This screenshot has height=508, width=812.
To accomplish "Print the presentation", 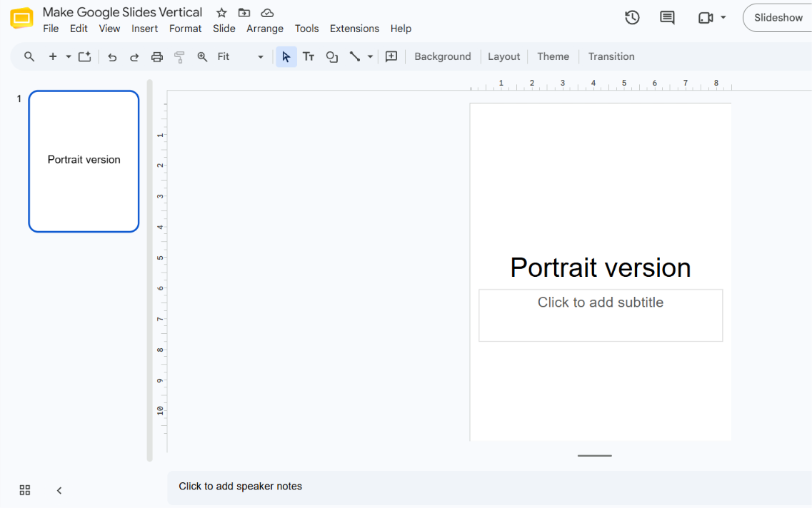I will tap(157, 57).
